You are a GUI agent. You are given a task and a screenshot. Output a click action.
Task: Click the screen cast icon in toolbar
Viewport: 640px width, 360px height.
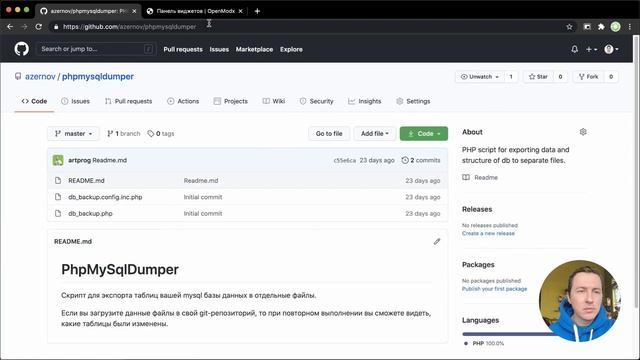click(587, 27)
